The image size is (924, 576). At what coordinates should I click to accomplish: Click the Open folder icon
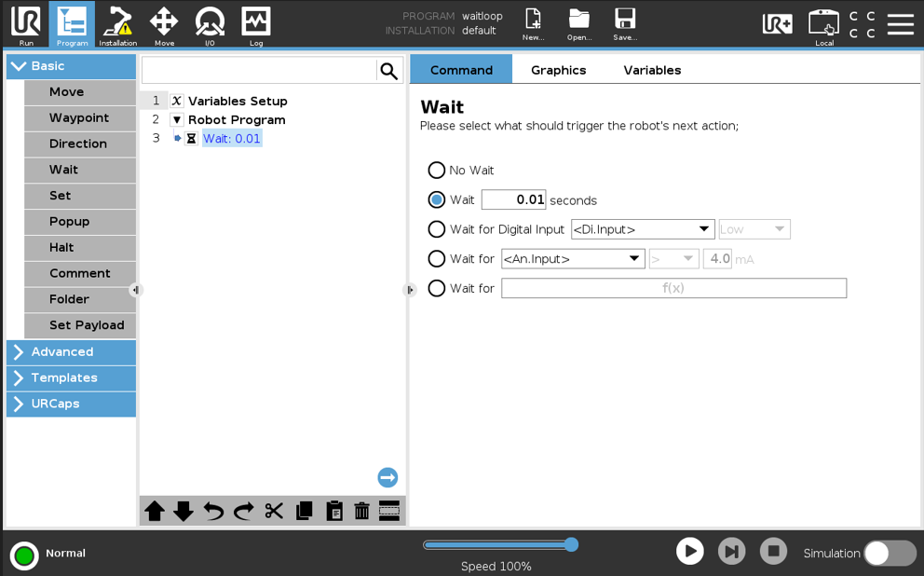pos(578,24)
